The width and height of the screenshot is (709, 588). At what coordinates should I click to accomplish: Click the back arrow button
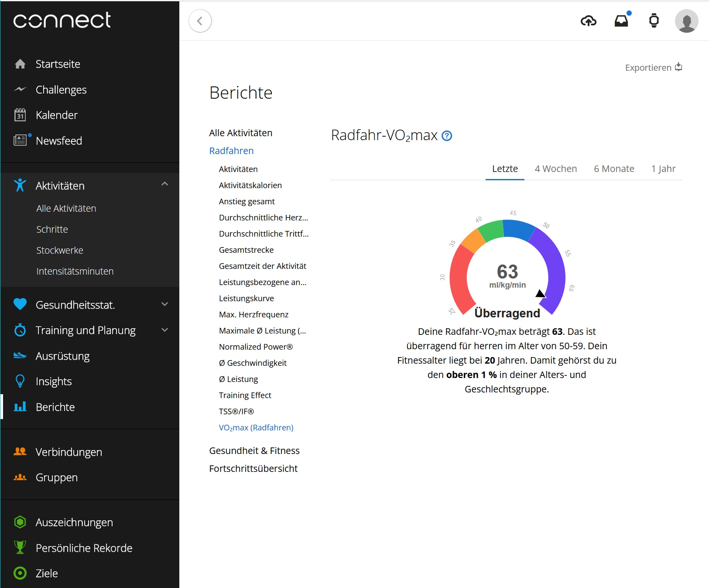tap(200, 21)
